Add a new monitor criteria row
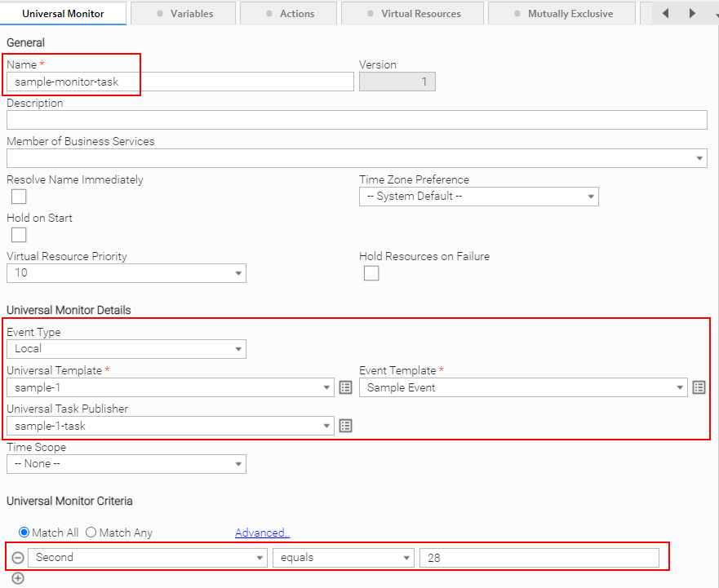The image size is (719, 588). [18, 578]
